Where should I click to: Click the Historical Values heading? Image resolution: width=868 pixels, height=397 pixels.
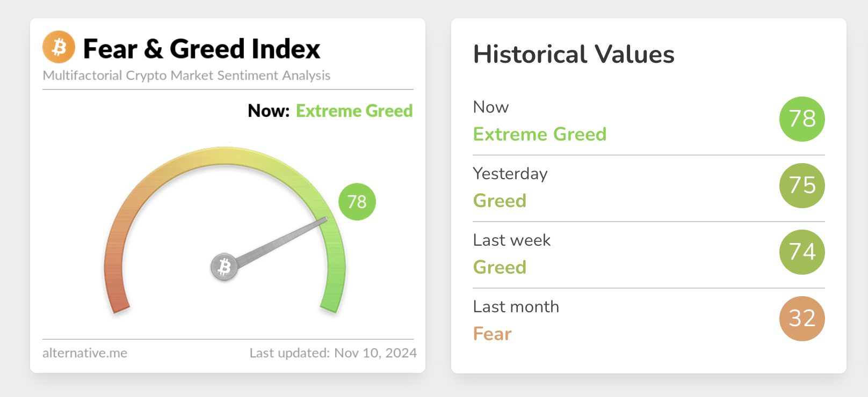coord(574,55)
